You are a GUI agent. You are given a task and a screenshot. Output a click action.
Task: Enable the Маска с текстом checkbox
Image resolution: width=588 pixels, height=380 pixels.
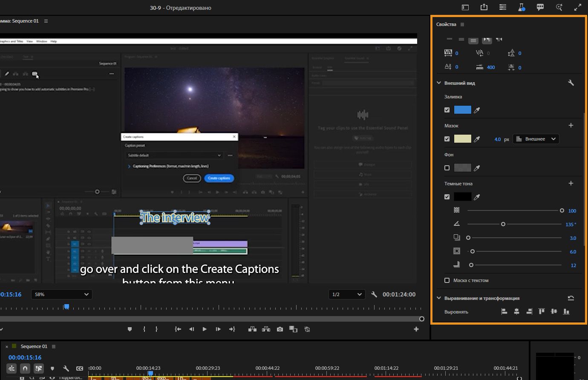click(447, 280)
